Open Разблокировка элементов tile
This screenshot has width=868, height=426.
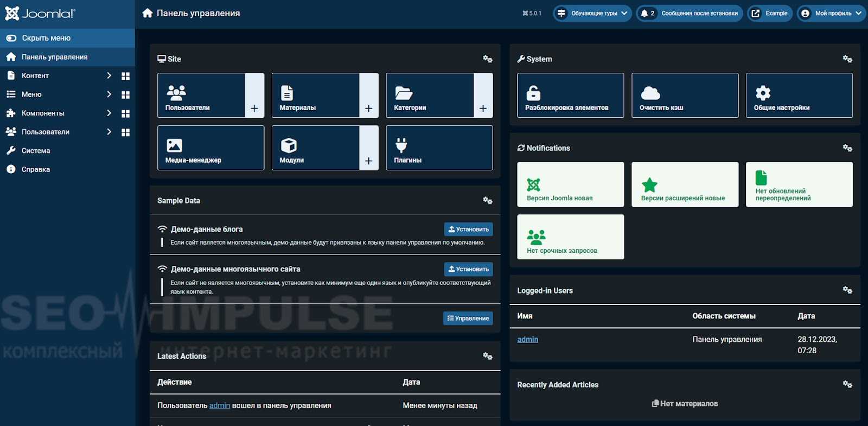(x=570, y=96)
